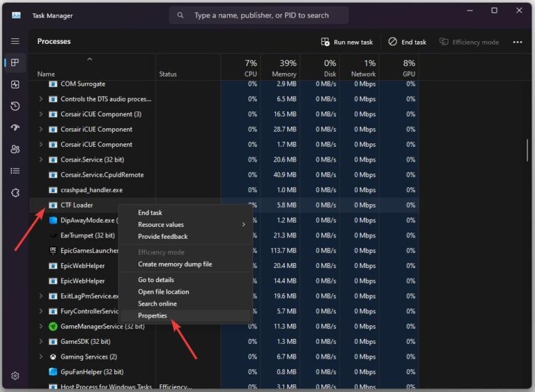Expand the Corsair iCUE Component (3) group
Viewport: 535px width, 392px height.
click(x=41, y=114)
